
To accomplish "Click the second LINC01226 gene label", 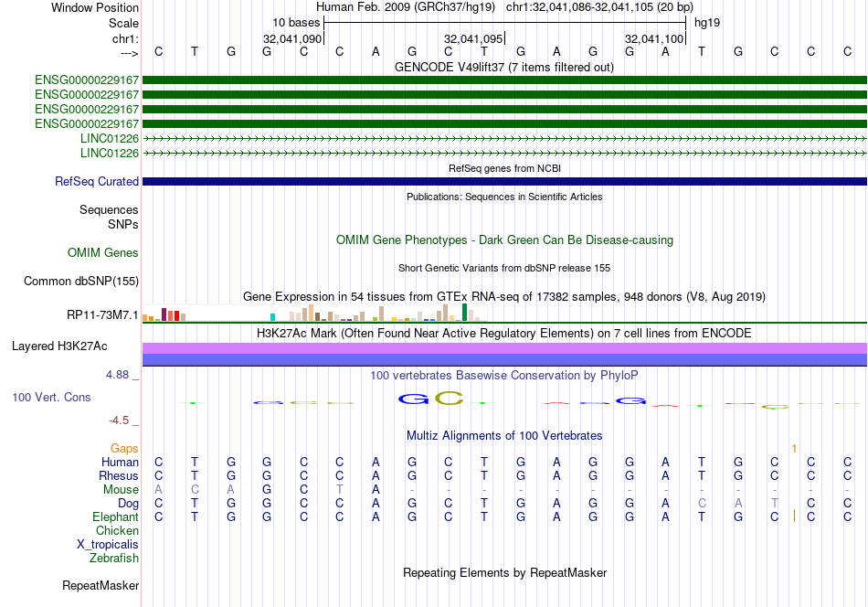I will pyautogui.click(x=109, y=153).
